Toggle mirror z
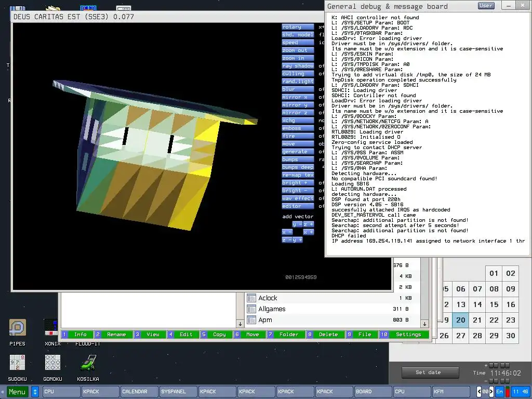The image size is (532, 399). tap(298, 113)
